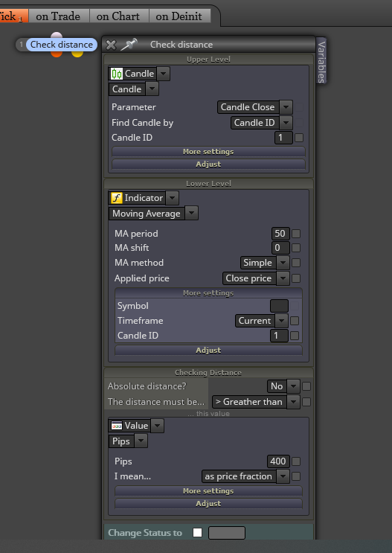Image resolution: width=392 pixels, height=553 pixels.
Task: Expand More settings under Pips value
Action: (208, 491)
